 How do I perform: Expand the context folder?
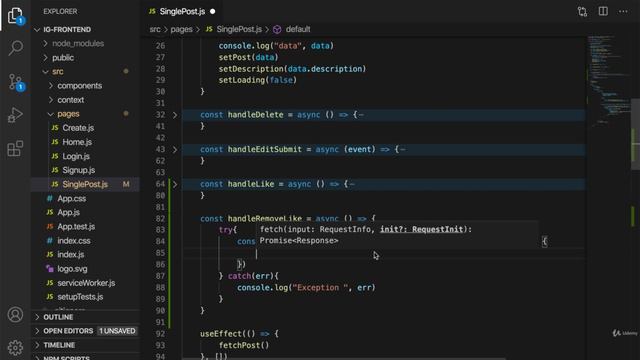[x=71, y=100]
